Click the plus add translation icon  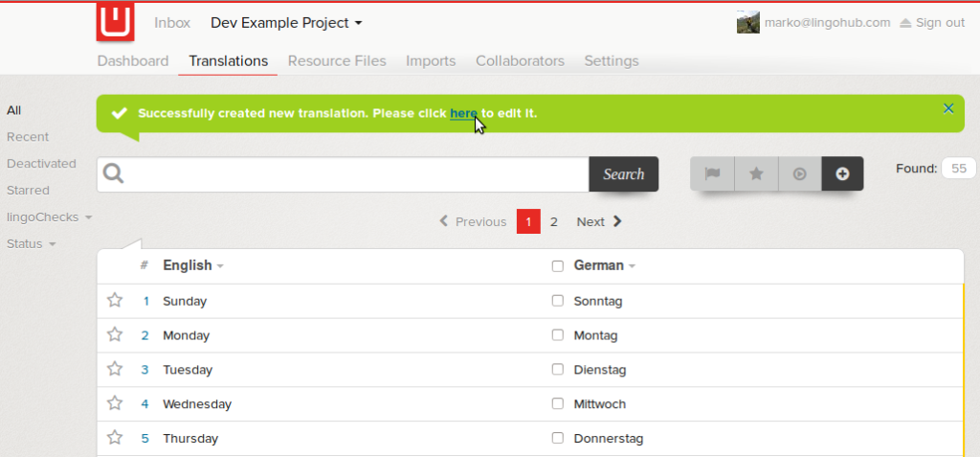coord(842,173)
